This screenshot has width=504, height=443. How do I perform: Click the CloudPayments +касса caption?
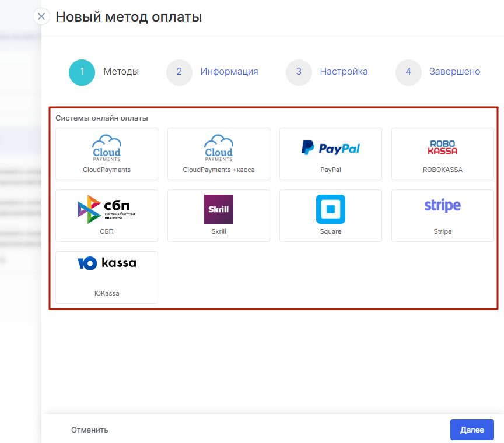tap(219, 170)
